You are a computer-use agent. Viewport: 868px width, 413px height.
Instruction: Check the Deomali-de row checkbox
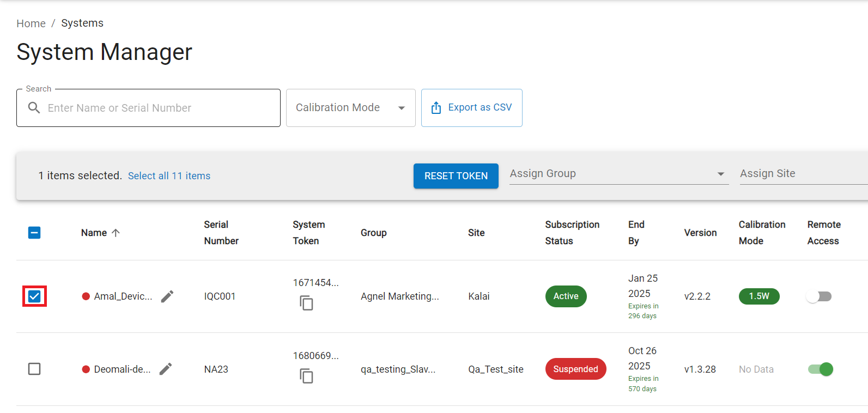(x=34, y=369)
